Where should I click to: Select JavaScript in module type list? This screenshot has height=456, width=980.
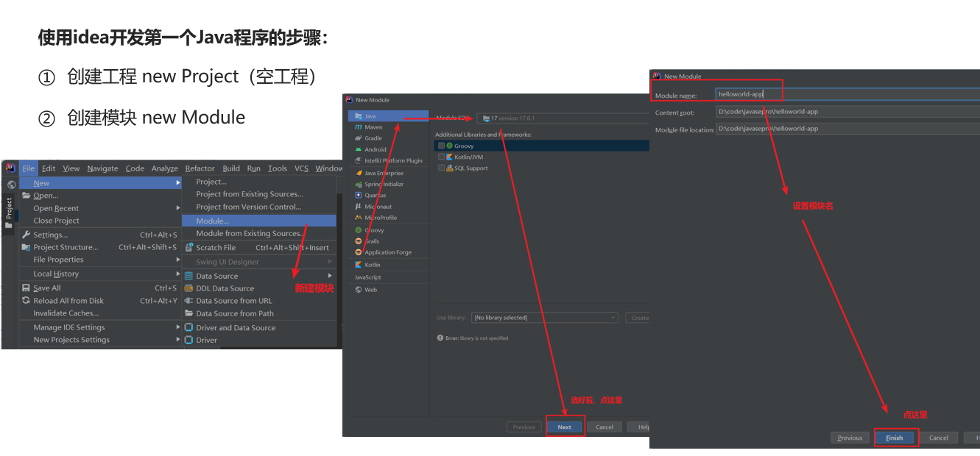[x=388, y=277]
